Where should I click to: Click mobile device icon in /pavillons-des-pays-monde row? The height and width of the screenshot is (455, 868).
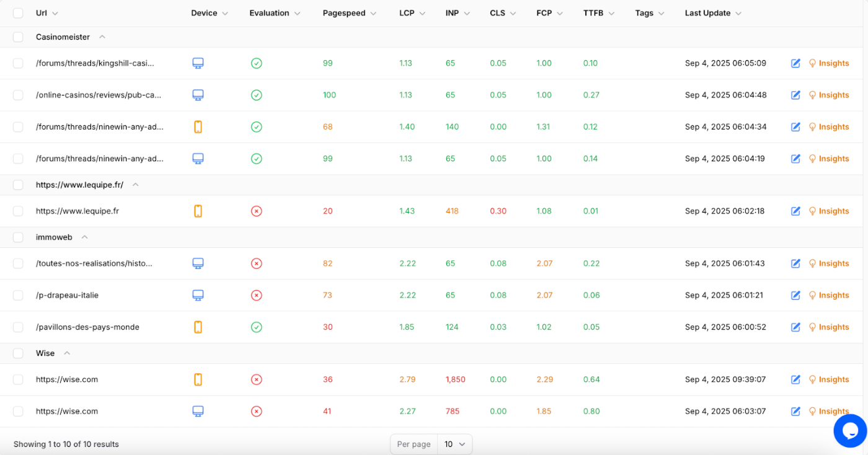[x=198, y=327]
